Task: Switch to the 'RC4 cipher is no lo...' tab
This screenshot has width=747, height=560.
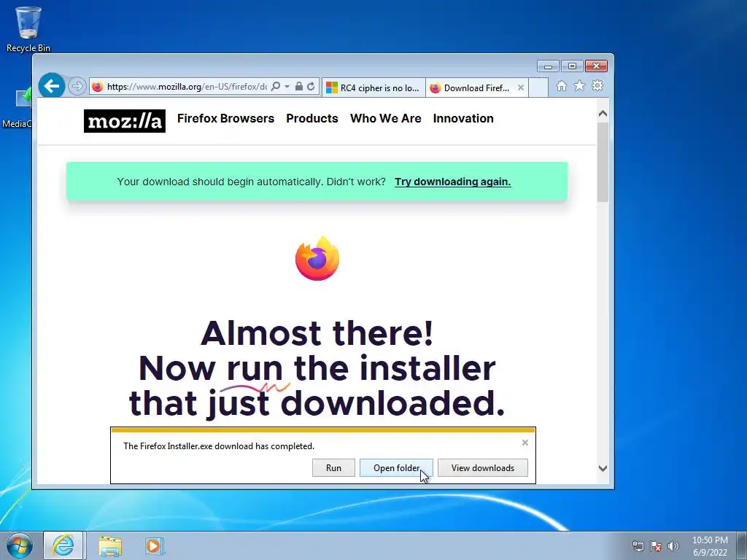Action: [x=373, y=87]
